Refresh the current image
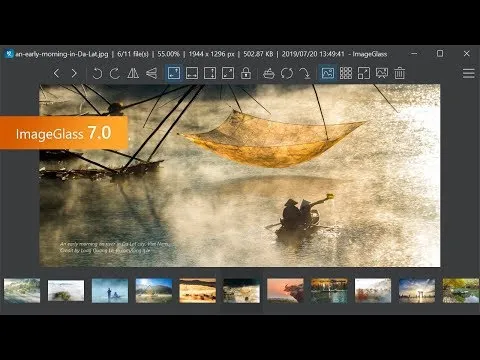Image resolution: width=480 pixels, height=360 pixels. pos(287,73)
